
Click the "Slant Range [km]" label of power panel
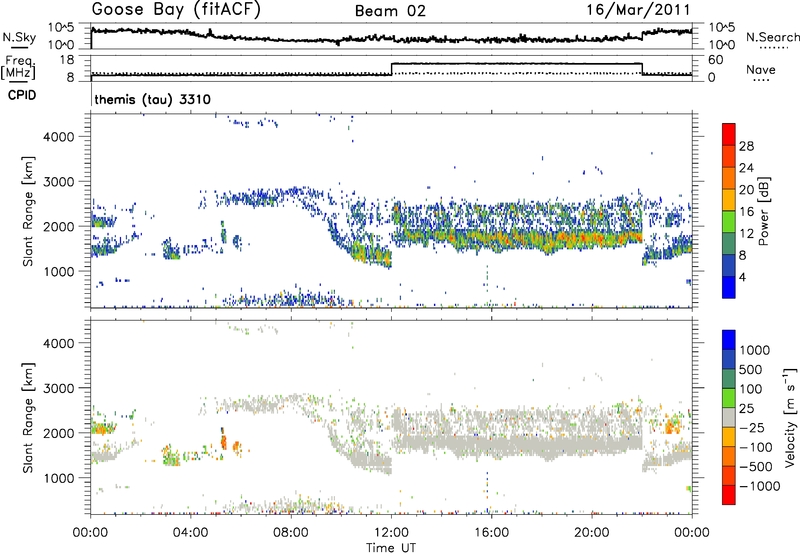tap(28, 211)
